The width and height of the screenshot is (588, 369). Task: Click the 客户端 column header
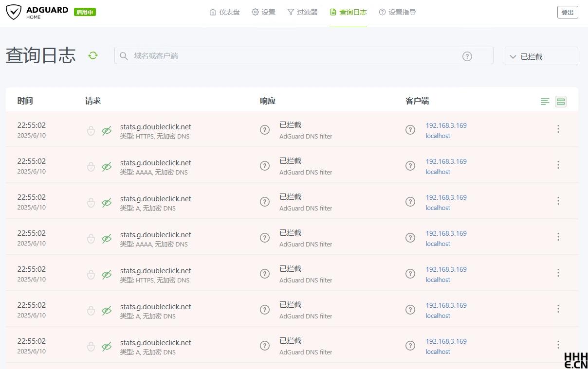pyautogui.click(x=417, y=101)
